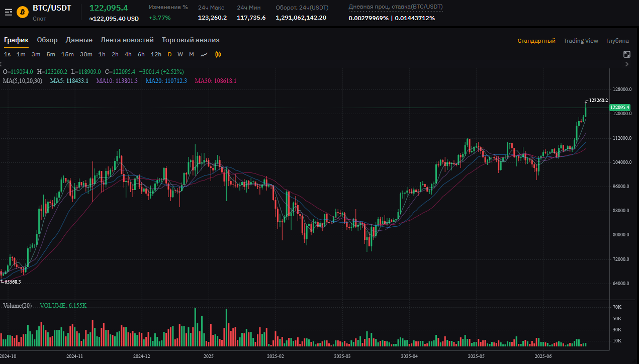
Task: Click the green 122095.4 current price tag
Action: click(x=620, y=108)
